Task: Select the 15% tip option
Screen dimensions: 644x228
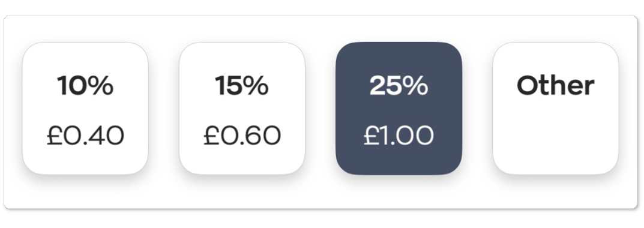Action: coord(242,109)
